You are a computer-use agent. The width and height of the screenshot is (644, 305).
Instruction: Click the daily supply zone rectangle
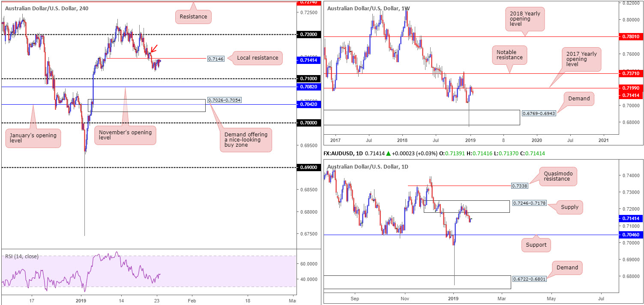pyautogui.click(x=467, y=206)
